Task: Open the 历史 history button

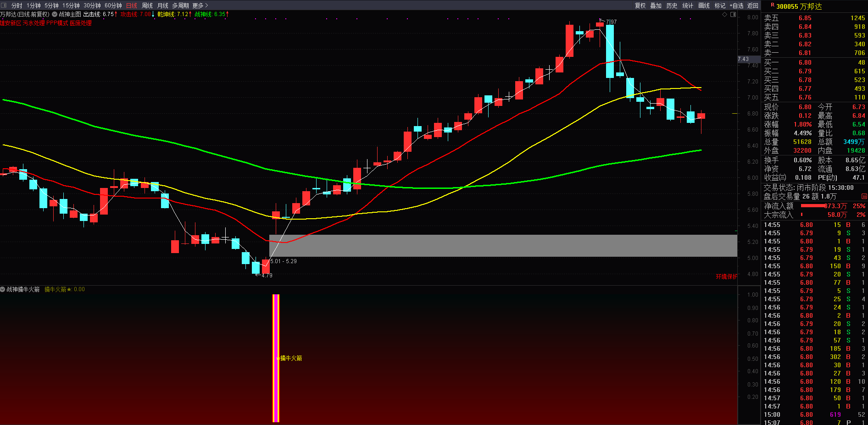Action: pos(672,6)
